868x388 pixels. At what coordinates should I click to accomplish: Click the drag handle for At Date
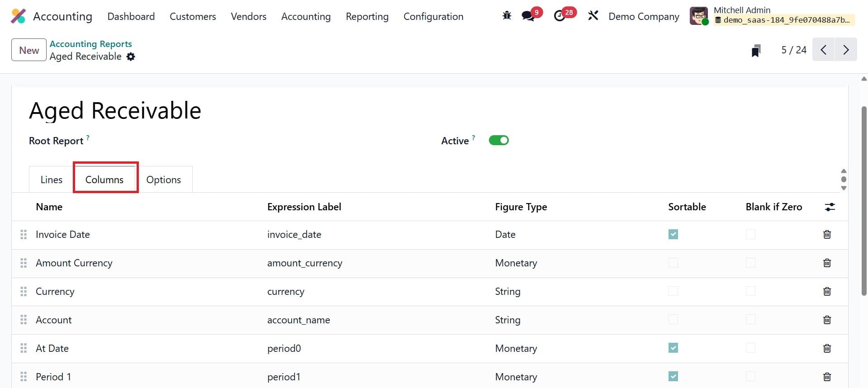tap(24, 348)
